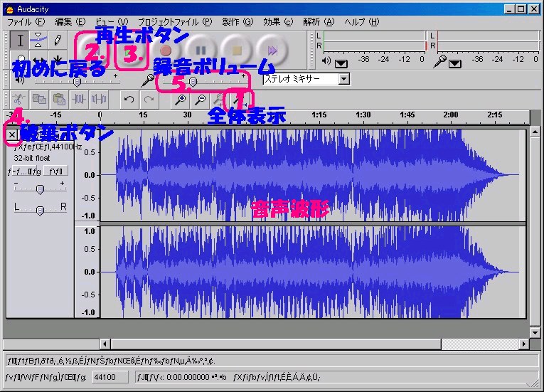Select the Selection (I-beam) tool
This screenshot has height=392, width=544.
[20, 41]
